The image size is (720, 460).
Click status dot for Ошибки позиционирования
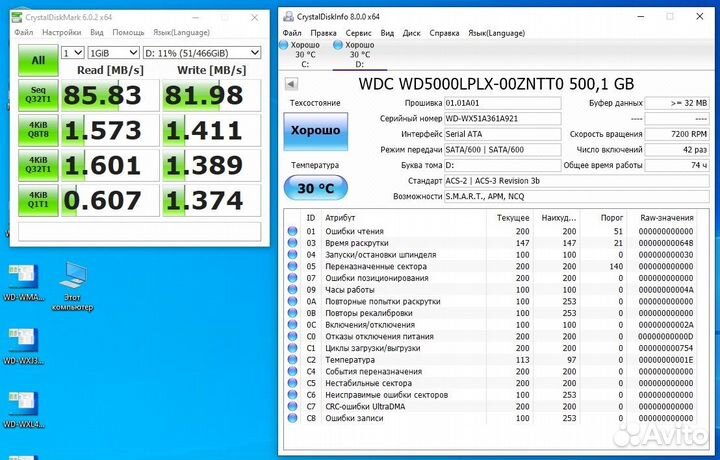(292, 278)
